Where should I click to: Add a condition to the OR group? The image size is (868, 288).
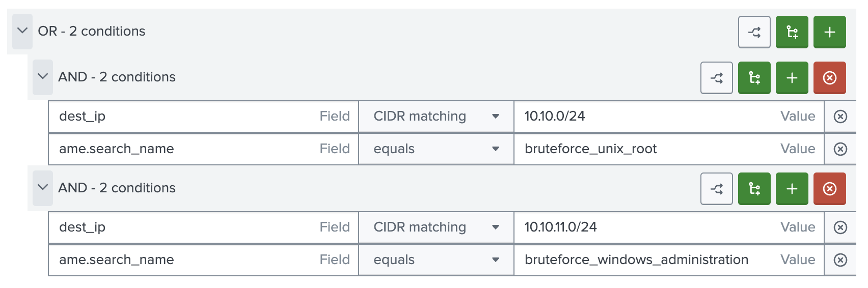(x=829, y=32)
